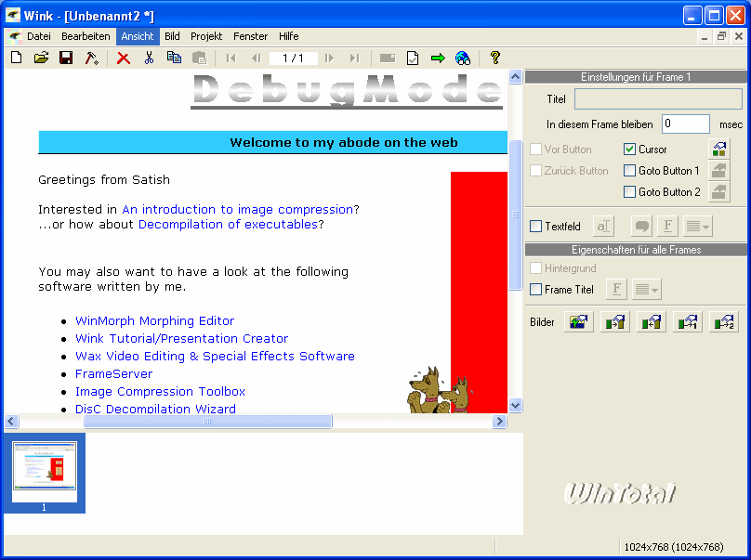The height and width of the screenshot is (560, 751).
Task: Click the fifth Bilder icon labeled 2
Action: pyautogui.click(x=724, y=322)
